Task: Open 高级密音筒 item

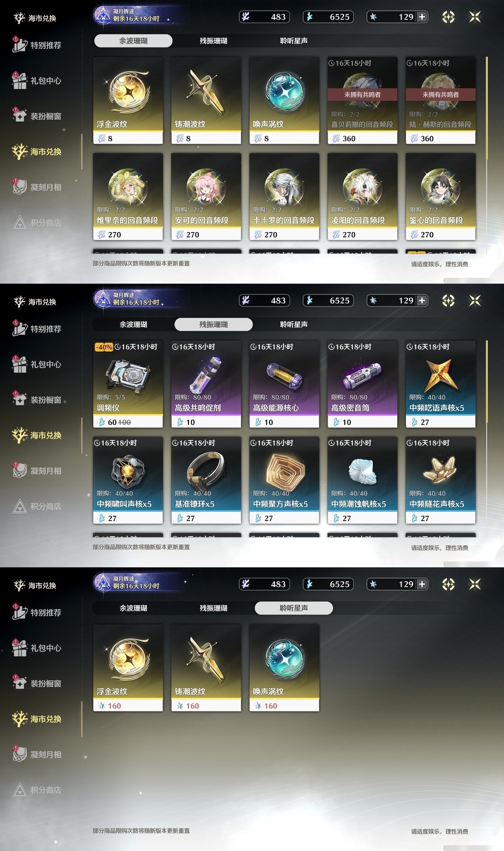Action: pos(362,384)
